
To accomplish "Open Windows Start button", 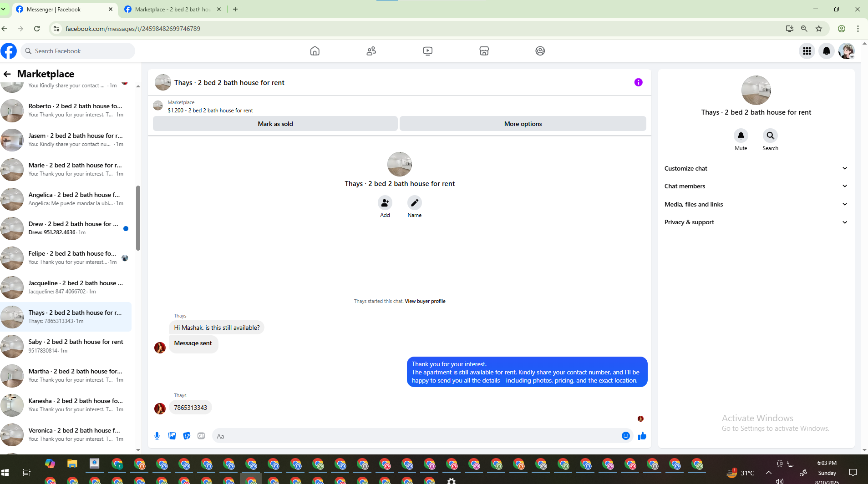I will pos(5,473).
